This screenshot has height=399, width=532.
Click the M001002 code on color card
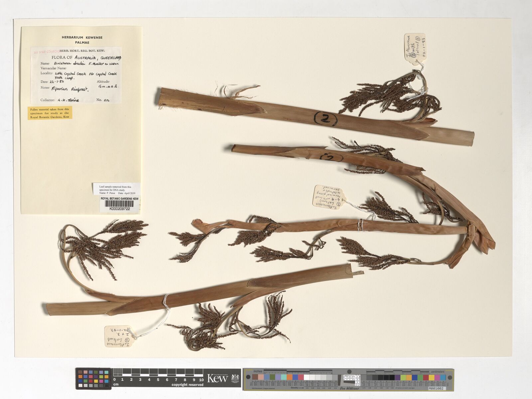[x=437, y=388]
